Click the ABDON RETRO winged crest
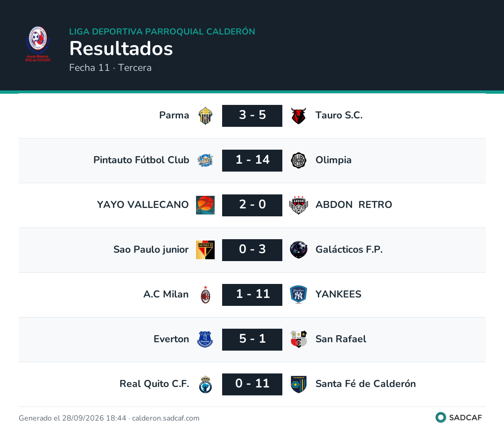 [x=299, y=205]
